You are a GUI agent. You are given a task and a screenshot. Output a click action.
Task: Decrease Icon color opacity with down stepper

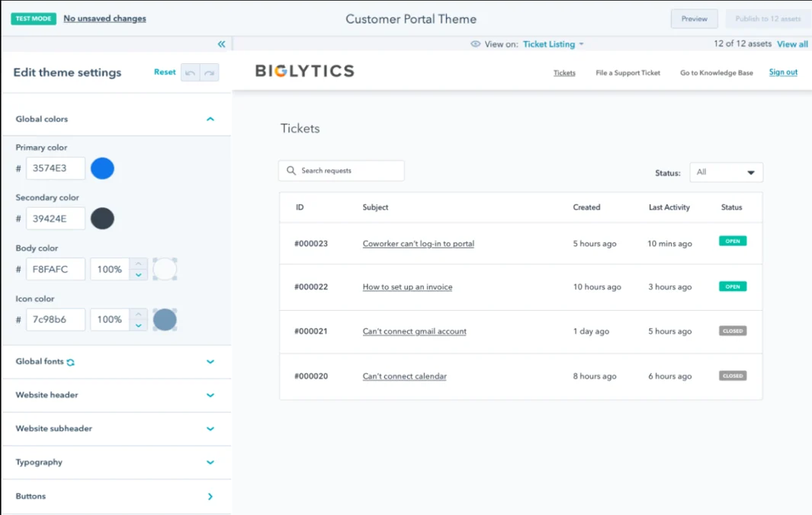[137, 324]
